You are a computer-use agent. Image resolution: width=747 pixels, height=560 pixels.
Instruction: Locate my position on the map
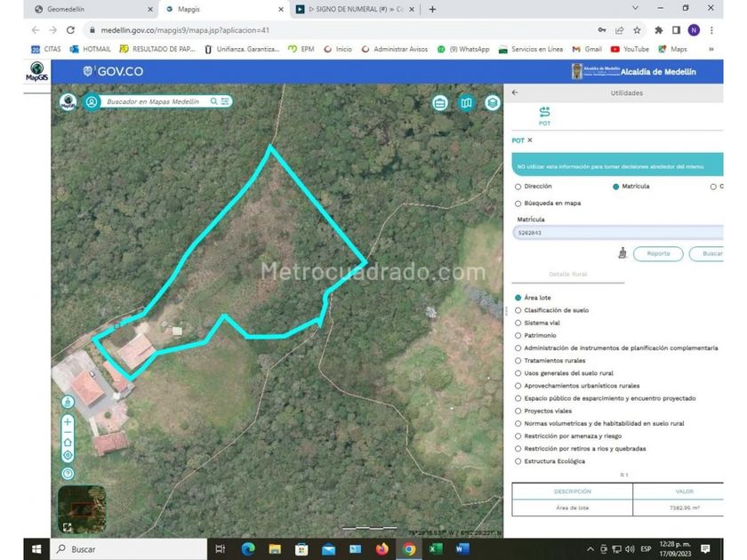[x=68, y=455]
